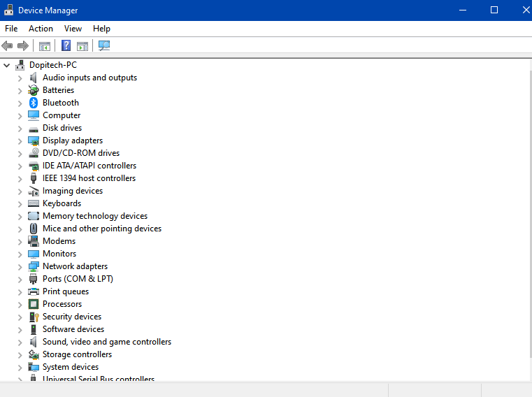Select Mice and other pointing devices
Screen dimensions: 532x397
coord(102,229)
